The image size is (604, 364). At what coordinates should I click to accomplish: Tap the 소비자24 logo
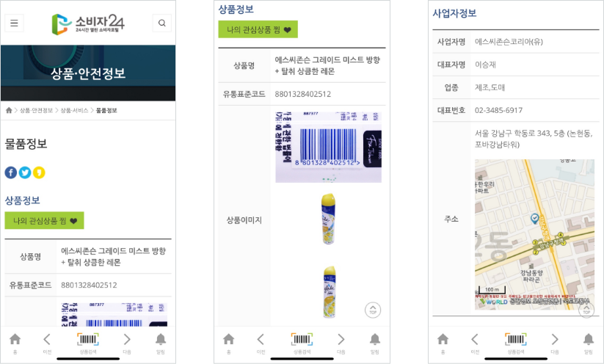coord(88,24)
